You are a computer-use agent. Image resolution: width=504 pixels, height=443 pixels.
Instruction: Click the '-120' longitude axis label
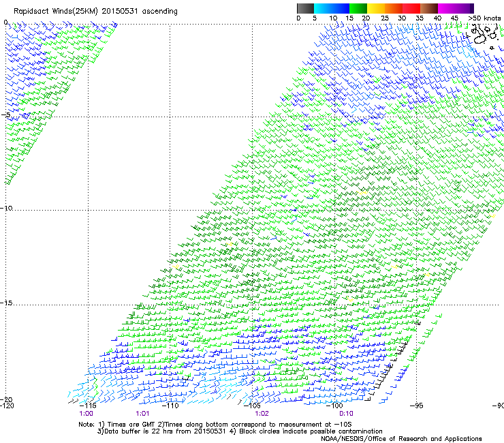click(x=7, y=406)
